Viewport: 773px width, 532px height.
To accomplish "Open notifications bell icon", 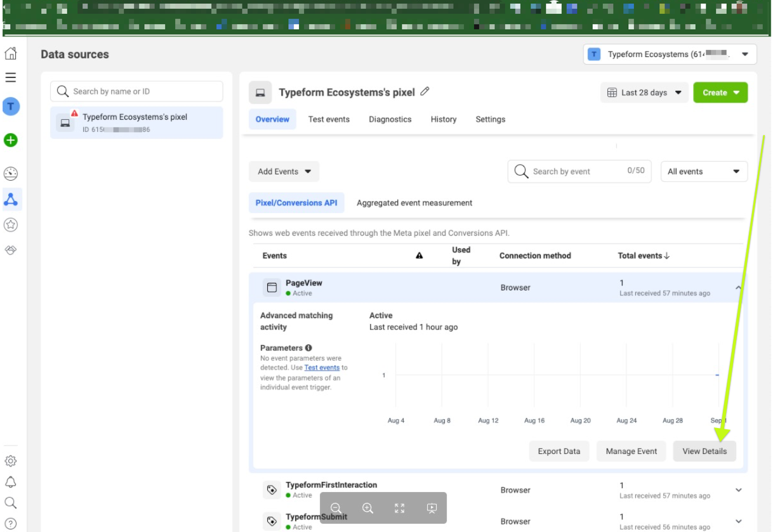I will coord(11,482).
